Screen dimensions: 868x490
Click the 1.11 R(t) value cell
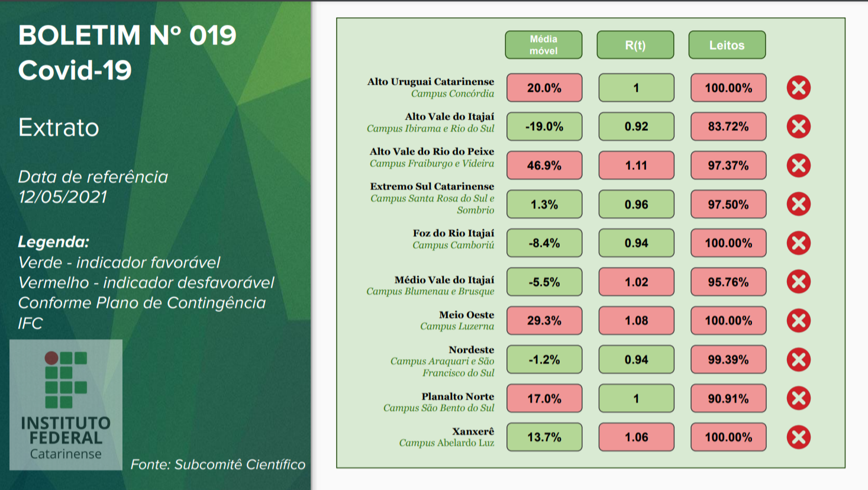636,165
